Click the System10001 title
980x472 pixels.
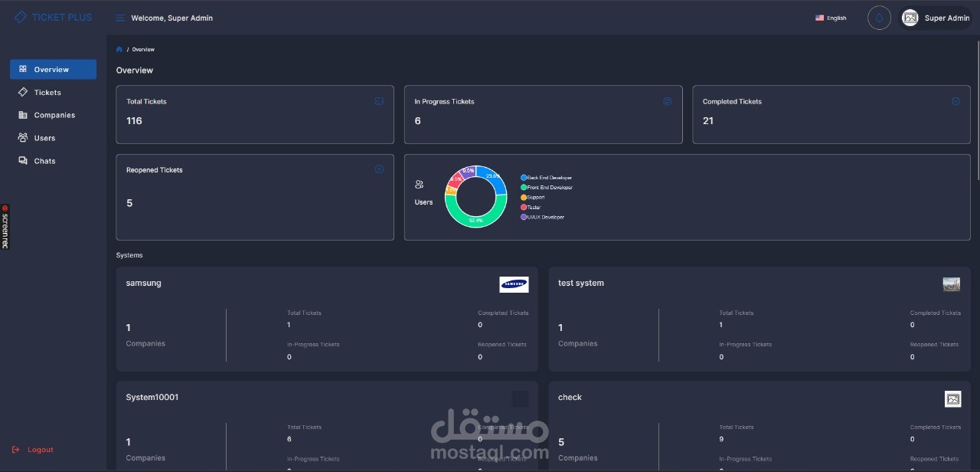(152, 397)
